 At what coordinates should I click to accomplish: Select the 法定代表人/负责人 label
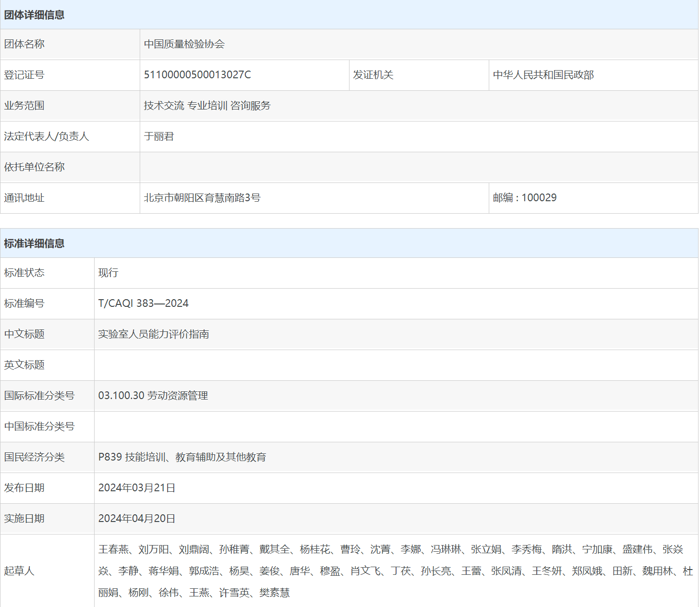click(x=47, y=136)
